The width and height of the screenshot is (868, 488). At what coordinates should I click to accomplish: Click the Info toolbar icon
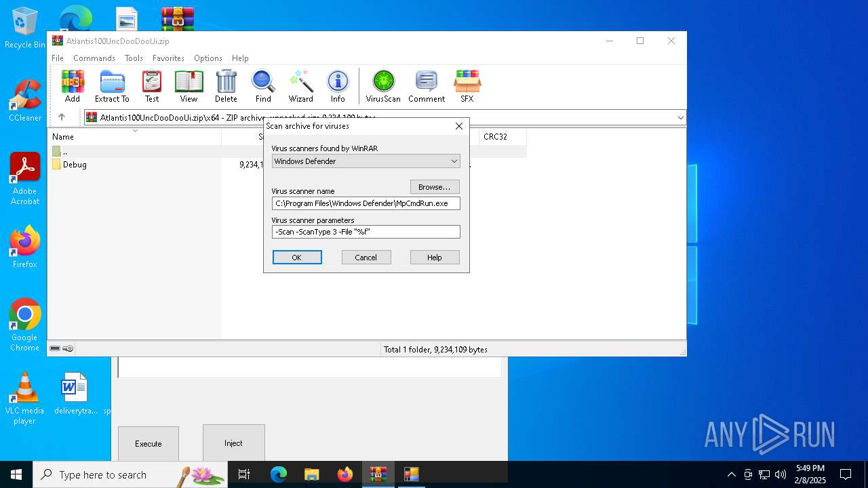click(338, 86)
